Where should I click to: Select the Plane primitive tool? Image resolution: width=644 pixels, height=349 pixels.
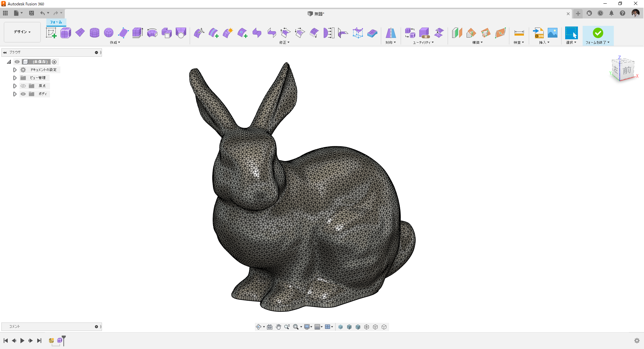click(x=80, y=33)
